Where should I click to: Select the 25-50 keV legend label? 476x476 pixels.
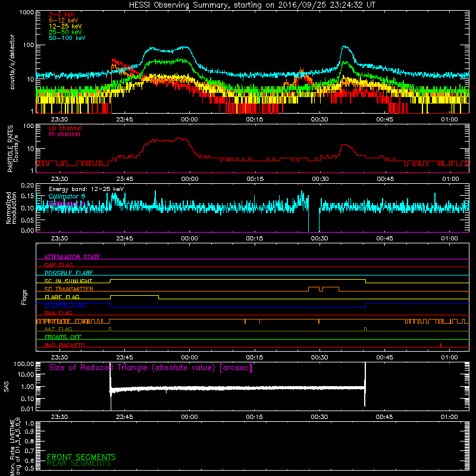[x=65, y=32]
